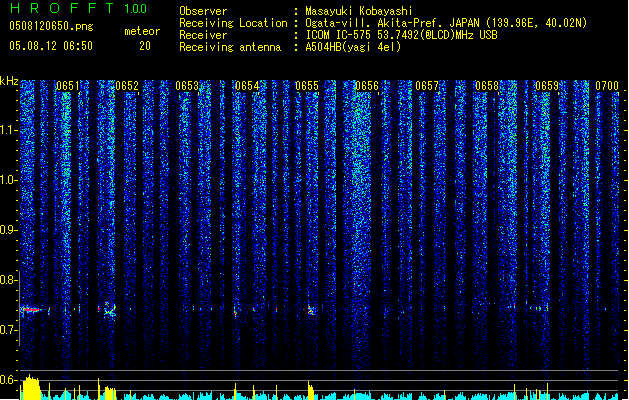629x400 pixels.
Task: Select the antenna text "A504HB(yagi 4el)"
Action: [x=353, y=47]
